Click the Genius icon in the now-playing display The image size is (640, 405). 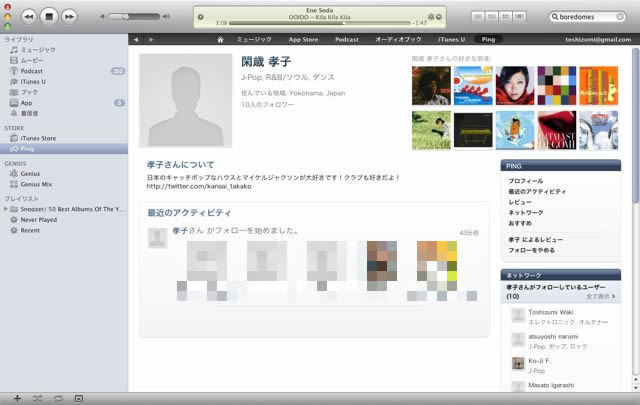431,17
